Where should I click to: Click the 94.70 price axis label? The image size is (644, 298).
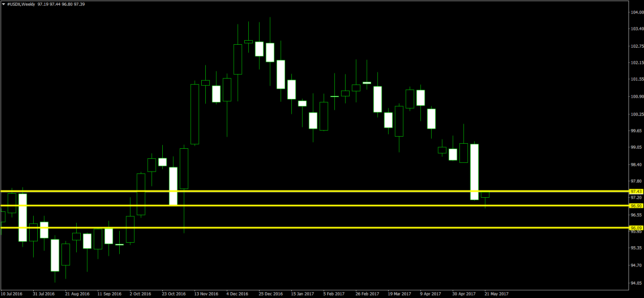(x=636, y=265)
